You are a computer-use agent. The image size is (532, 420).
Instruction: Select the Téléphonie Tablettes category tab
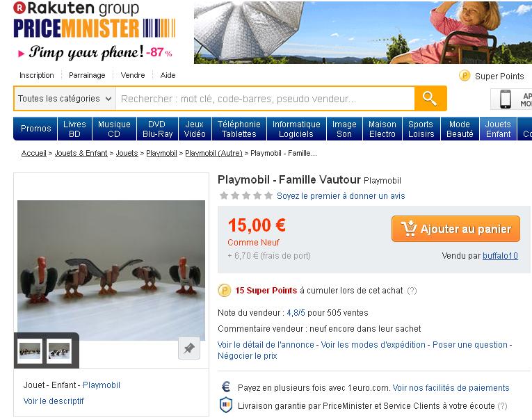tap(239, 129)
